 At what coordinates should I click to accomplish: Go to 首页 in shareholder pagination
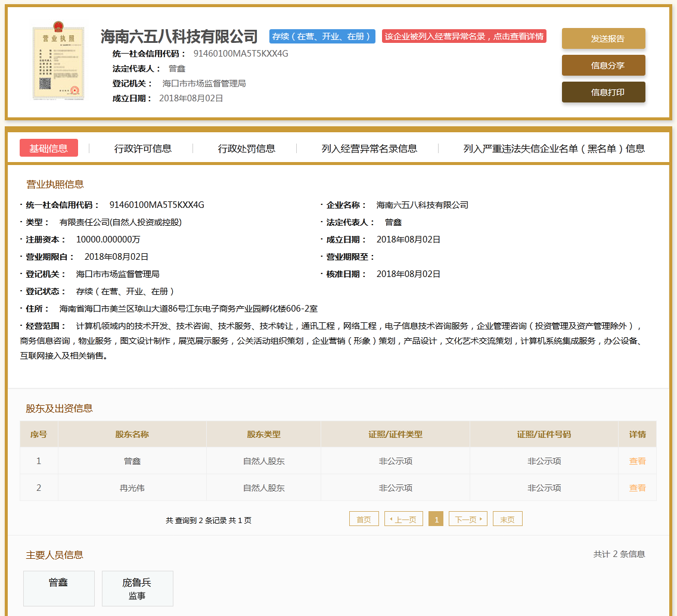click(x=364, y=518)
